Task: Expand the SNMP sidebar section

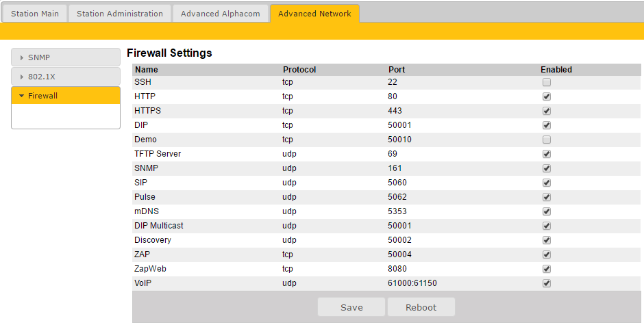Action: coord(66,57)
